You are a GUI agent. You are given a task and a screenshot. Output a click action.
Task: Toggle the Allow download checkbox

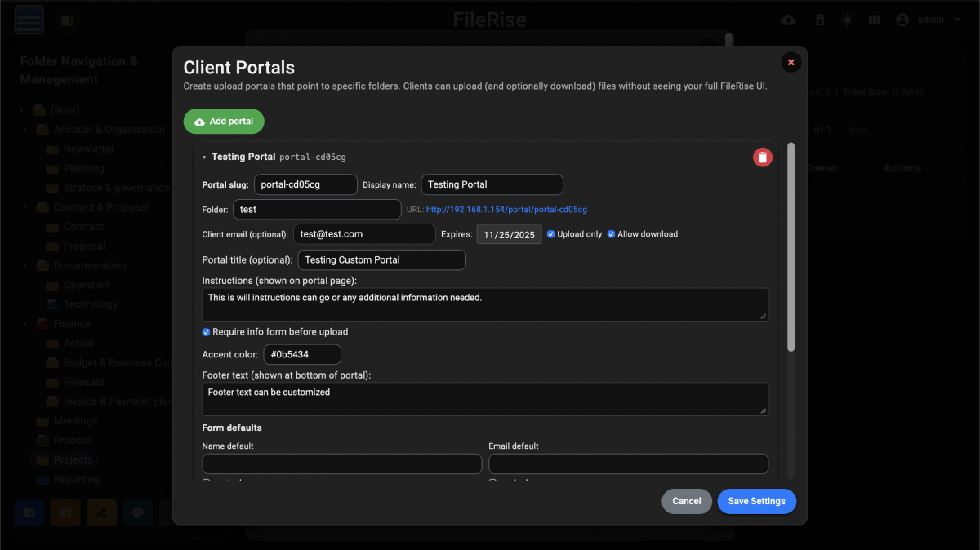611,234
